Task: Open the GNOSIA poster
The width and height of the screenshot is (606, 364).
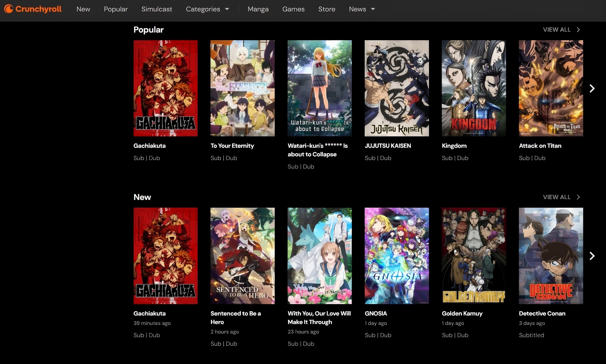Action: click(x=397, y=256)
